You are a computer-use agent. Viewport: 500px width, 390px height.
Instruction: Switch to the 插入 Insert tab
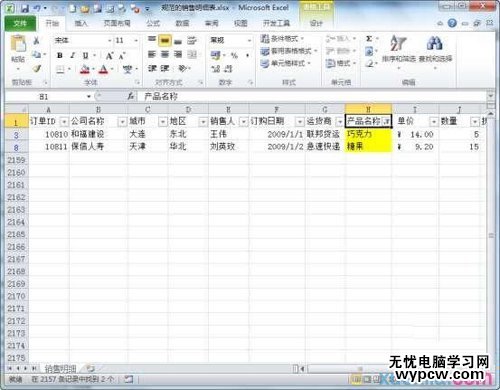(81, 23)
